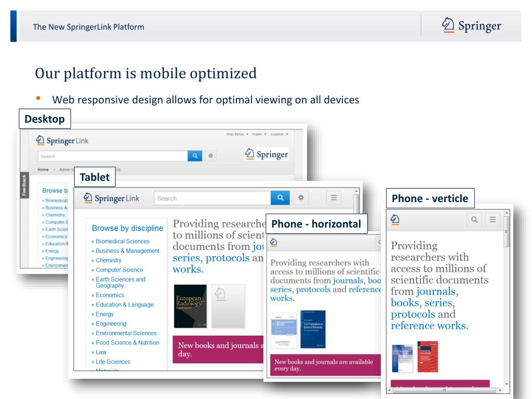Open Education & Language discipline link
532x399 pixels.
tap(125, 304)
